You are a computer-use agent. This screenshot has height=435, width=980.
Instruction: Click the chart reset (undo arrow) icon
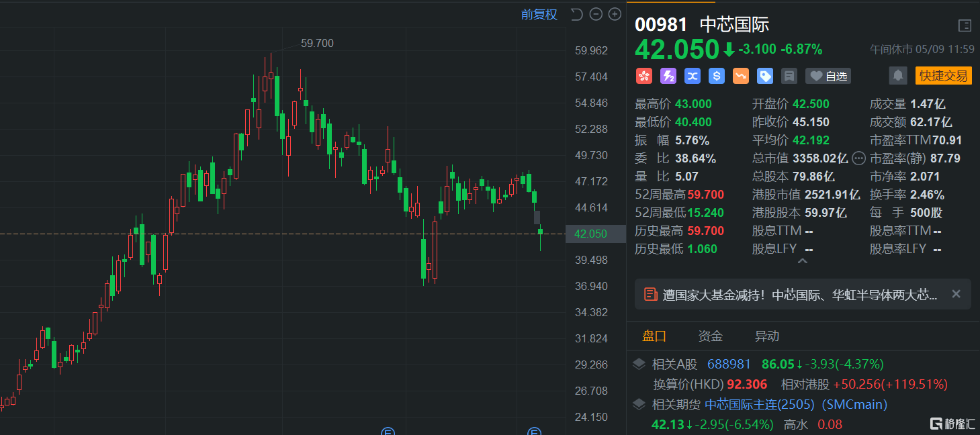pos(576,14)
